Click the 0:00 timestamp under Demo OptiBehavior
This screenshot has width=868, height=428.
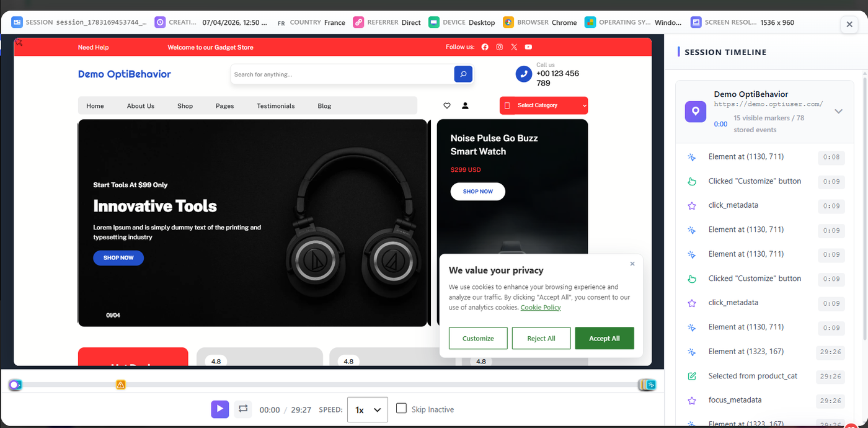click(720, 124)
